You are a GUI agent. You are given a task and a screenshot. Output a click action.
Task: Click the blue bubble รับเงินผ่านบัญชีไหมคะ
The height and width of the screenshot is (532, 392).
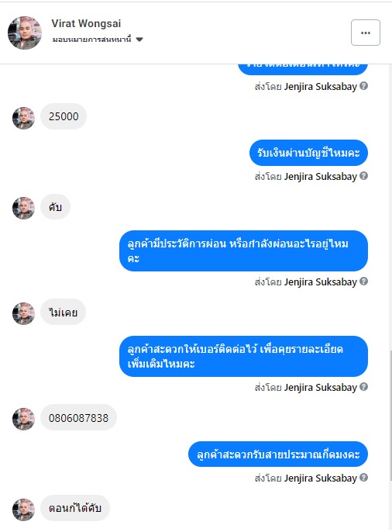[308, 153]
